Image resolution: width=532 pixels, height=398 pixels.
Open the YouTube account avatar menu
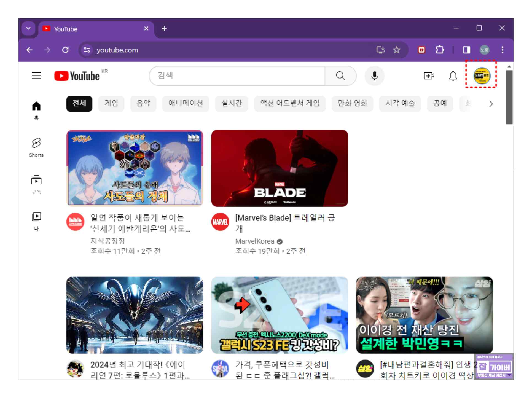click(x=481, y=76)
